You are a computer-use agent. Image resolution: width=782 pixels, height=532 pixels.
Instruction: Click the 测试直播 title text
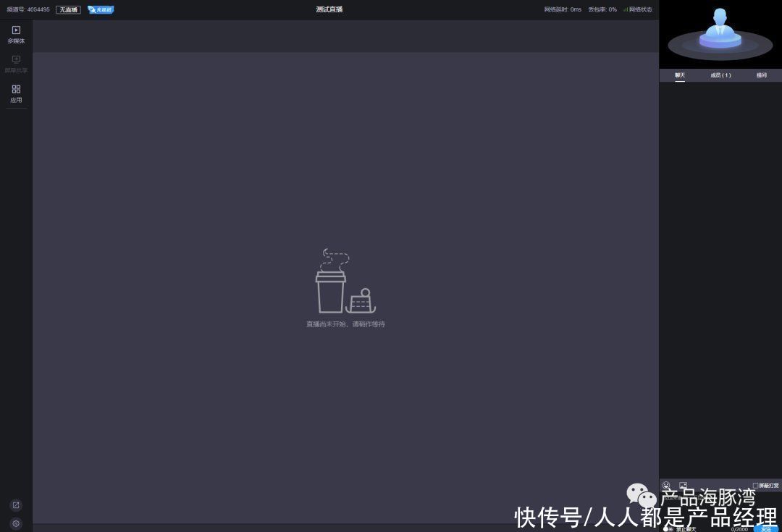point(329,9)
